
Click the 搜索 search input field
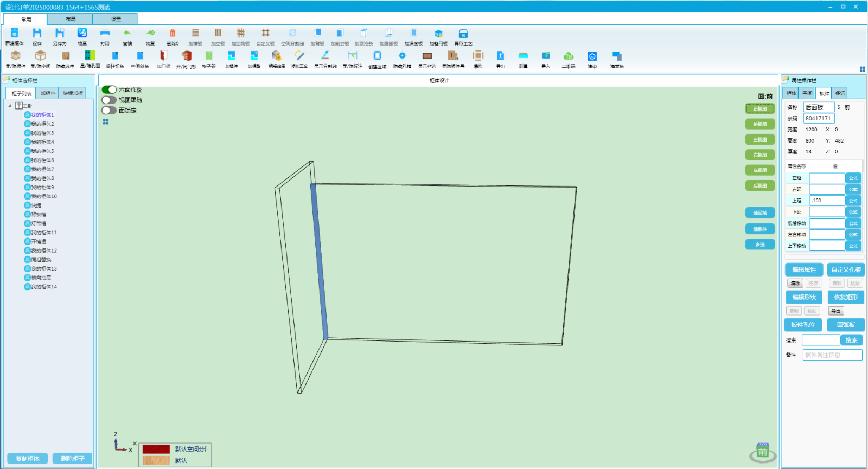pyautogui.click(x=821, y=340)
